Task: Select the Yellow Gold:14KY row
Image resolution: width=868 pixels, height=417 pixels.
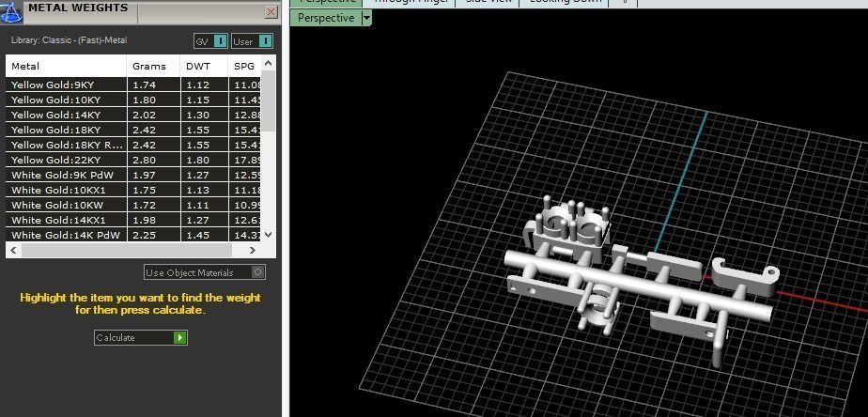Action: (133, 115)
